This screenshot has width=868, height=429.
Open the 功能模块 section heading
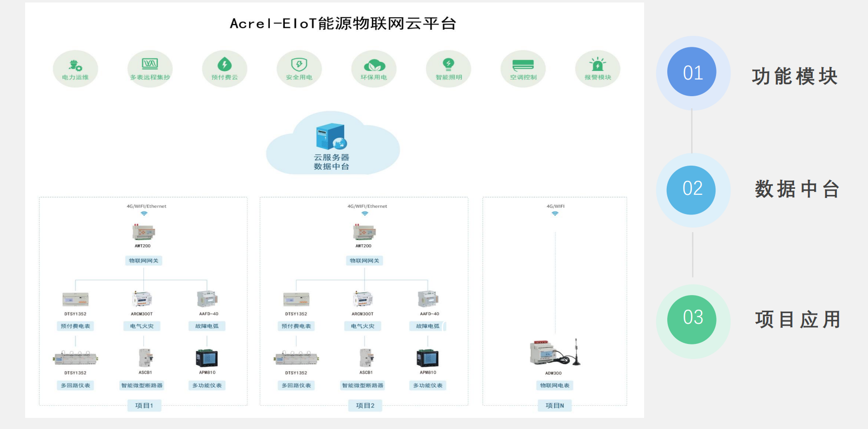click(x=795, y=77)
